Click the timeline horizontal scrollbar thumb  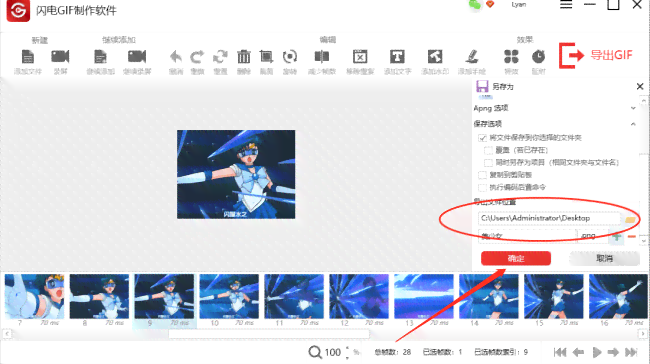tap(269, 334)
